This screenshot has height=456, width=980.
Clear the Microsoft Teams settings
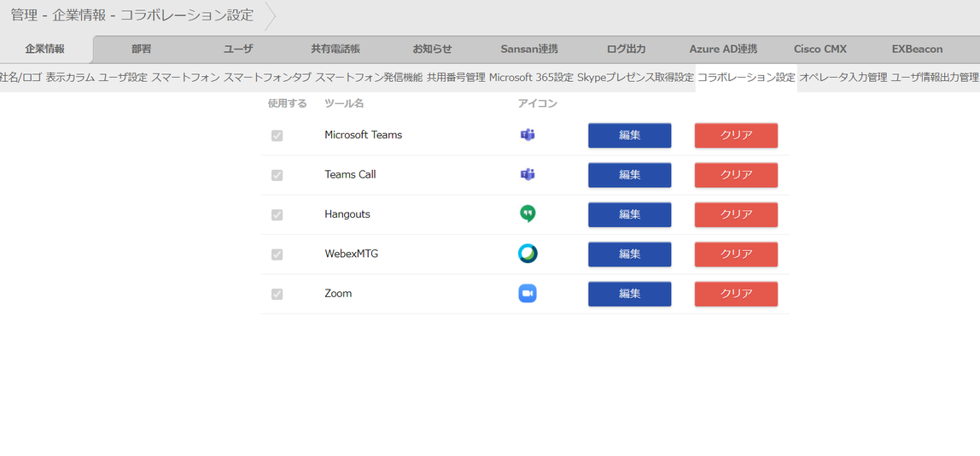point(736,135)
